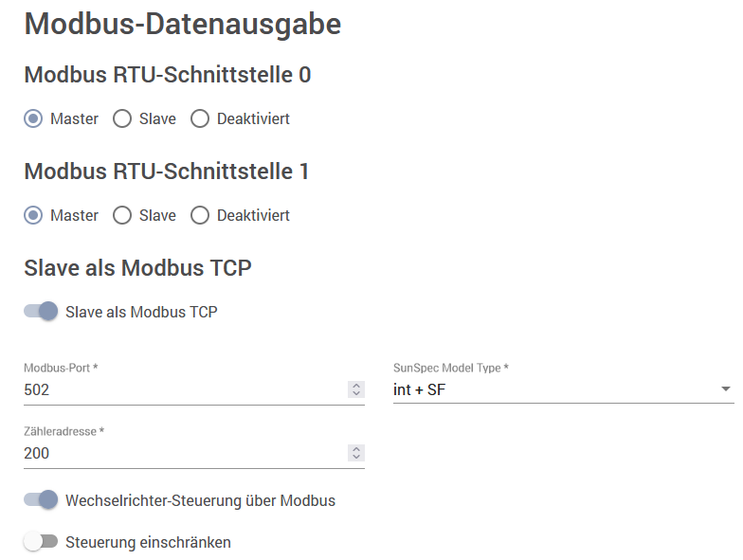Click the Steuerung einschränken label text
The width and height of the screenshot is (743, 560).
click(148, 542)
